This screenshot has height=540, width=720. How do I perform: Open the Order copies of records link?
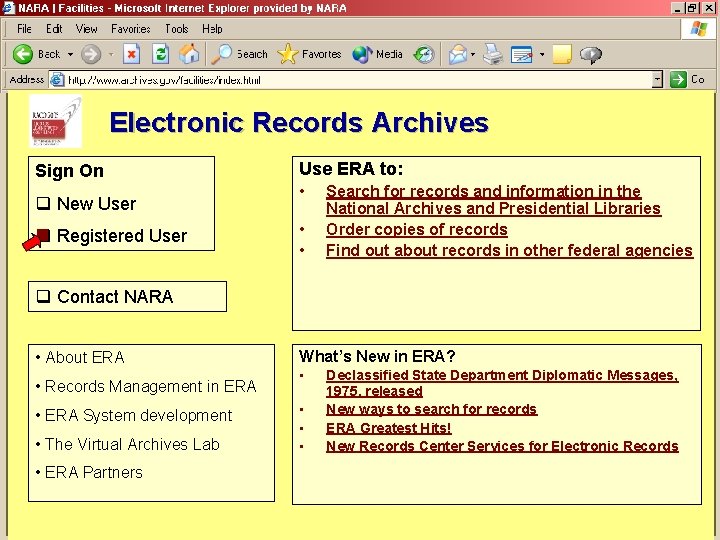(416, 229)
